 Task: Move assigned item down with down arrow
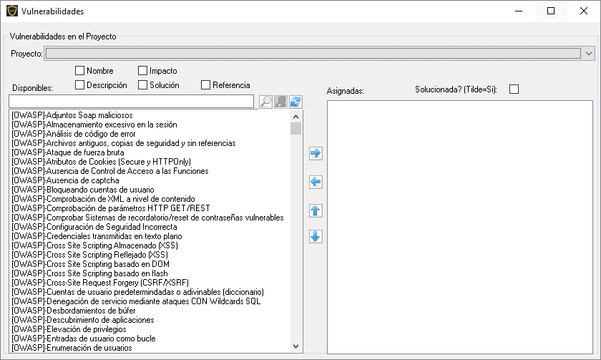point(315,237)
